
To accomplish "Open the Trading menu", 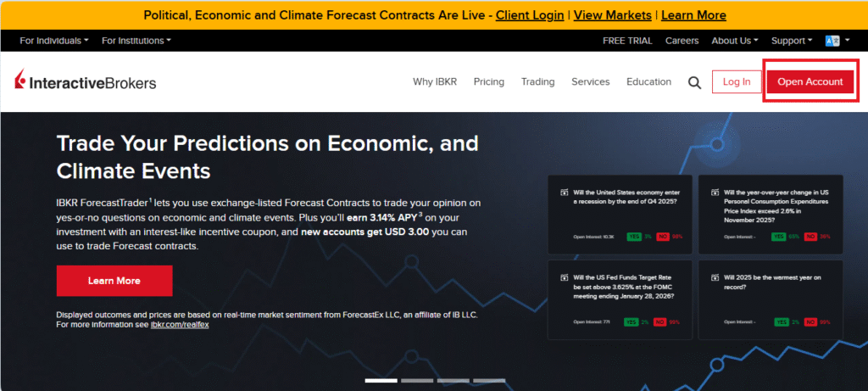I will [x=537, y=82].
